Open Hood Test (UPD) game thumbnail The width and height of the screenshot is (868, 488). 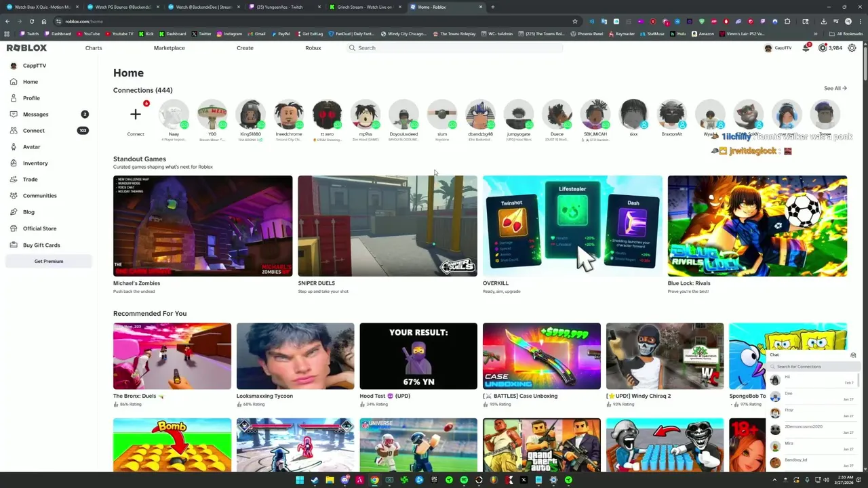point(418,356)
